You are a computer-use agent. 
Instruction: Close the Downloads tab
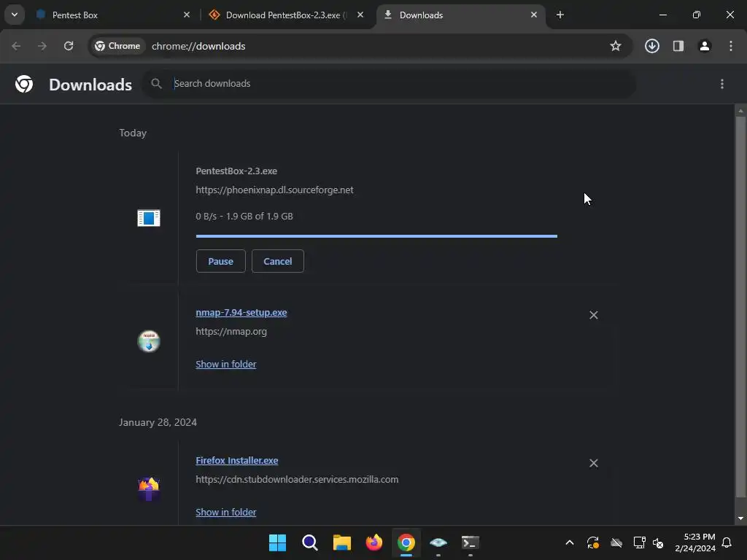pyautogui.click(x=534, y=15)
